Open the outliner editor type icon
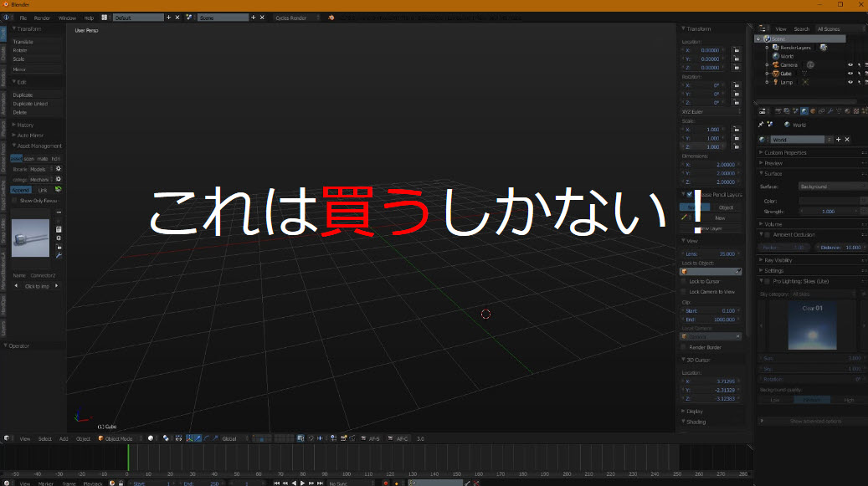This screenshot has width=868, height=486. pos(763,28)
